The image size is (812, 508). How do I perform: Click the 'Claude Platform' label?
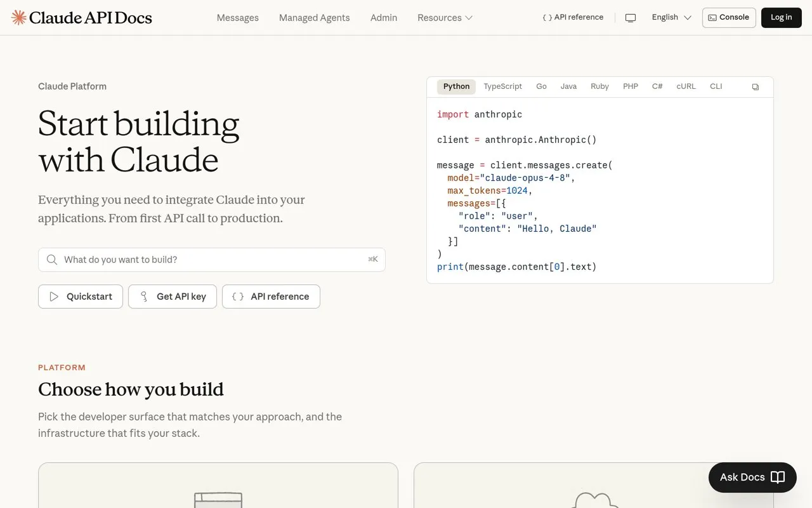point(72,86)
